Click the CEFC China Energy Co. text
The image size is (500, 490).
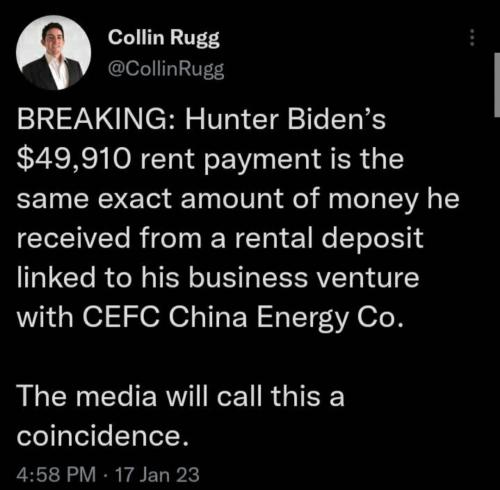pos(243,318)
